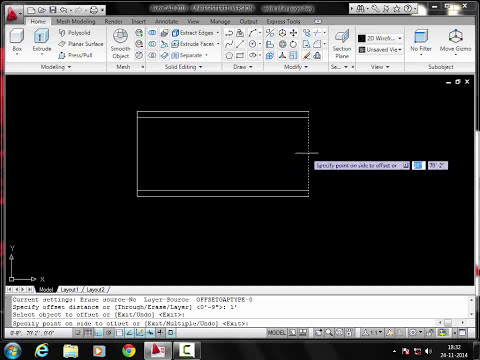Select the solid Intersect tool
Screen dimensions: 480x360
pyautogui.click(x=152, y=55)
